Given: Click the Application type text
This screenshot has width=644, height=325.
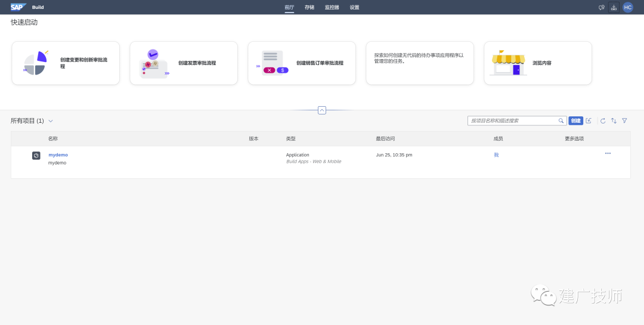Looking at the screenshot, I should point(298,155).
